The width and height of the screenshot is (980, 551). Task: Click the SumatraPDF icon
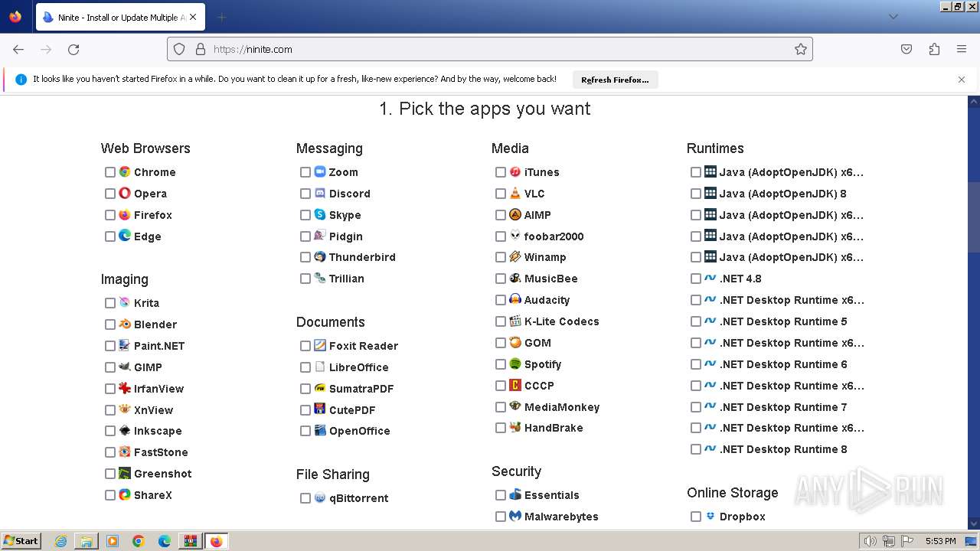point(320,389)
